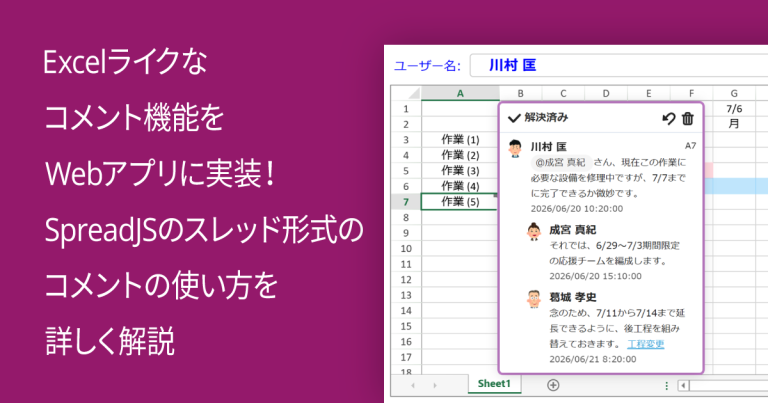Select cell 作業 (2)
The image size is (768, 403).
click(460, 155)
